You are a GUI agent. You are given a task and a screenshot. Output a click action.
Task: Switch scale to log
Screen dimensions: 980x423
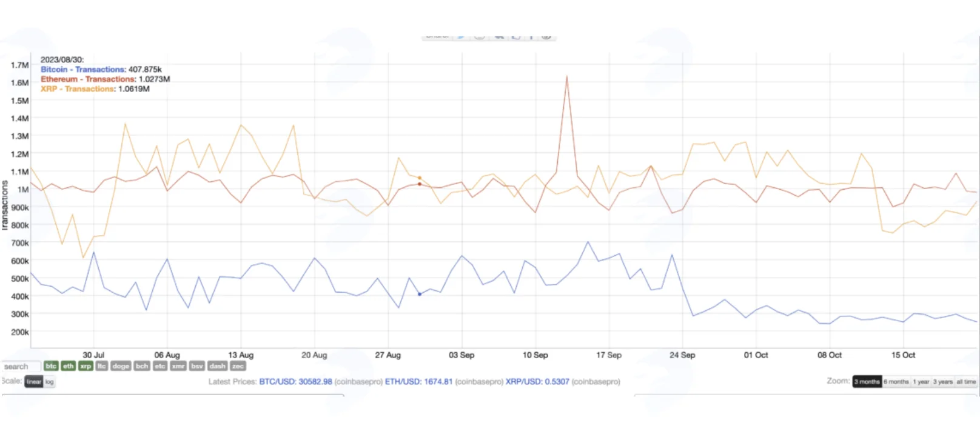click(49, 382)
